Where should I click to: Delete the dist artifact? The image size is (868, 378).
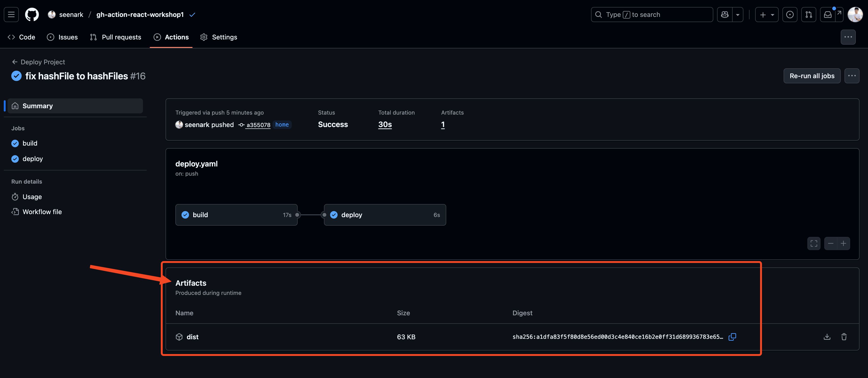tap(844, 337)
